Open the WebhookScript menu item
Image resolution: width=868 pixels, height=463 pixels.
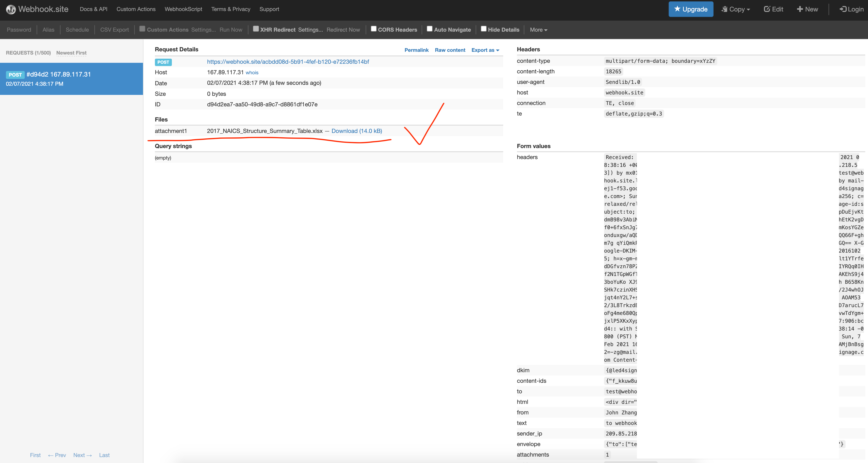click(x=183, y=9)
